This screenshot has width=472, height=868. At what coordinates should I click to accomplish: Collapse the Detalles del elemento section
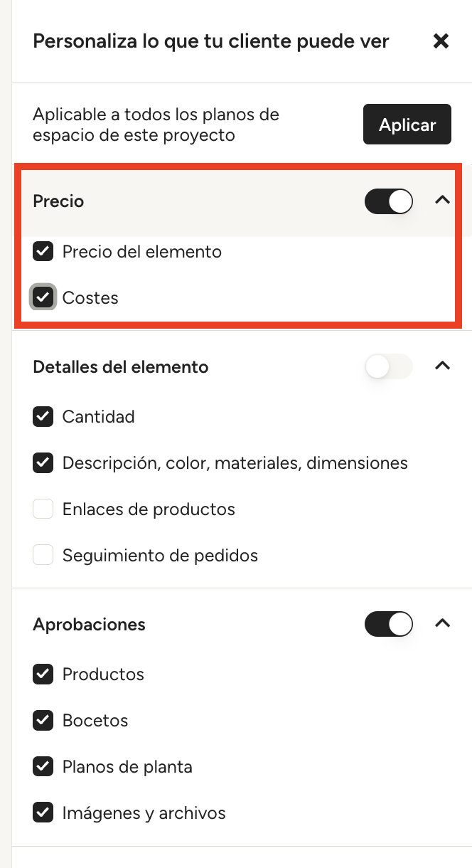point(442,366)
